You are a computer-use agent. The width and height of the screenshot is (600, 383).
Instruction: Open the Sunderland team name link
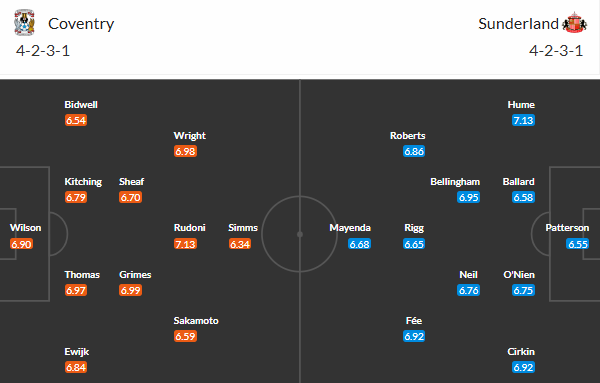pyautogui.click(x=518, y=24)
